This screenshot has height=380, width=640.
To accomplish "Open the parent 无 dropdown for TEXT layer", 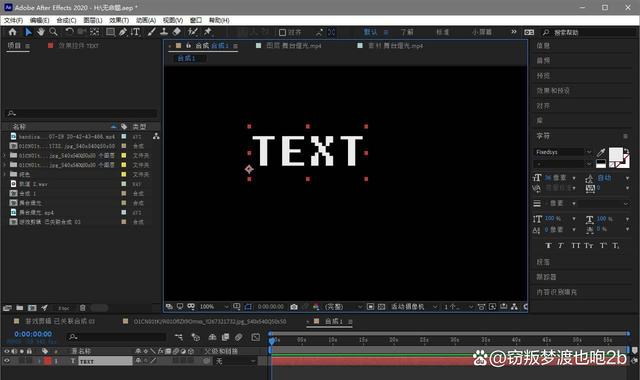I will click(236, 361).
